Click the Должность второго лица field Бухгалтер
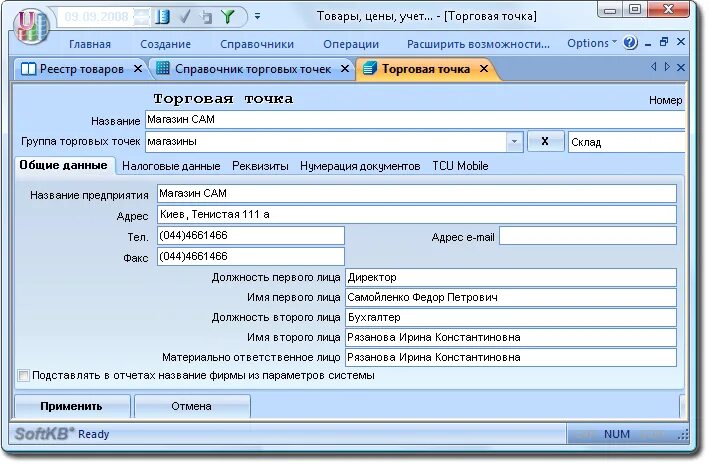The image size is (710, 465). point(511,317)
